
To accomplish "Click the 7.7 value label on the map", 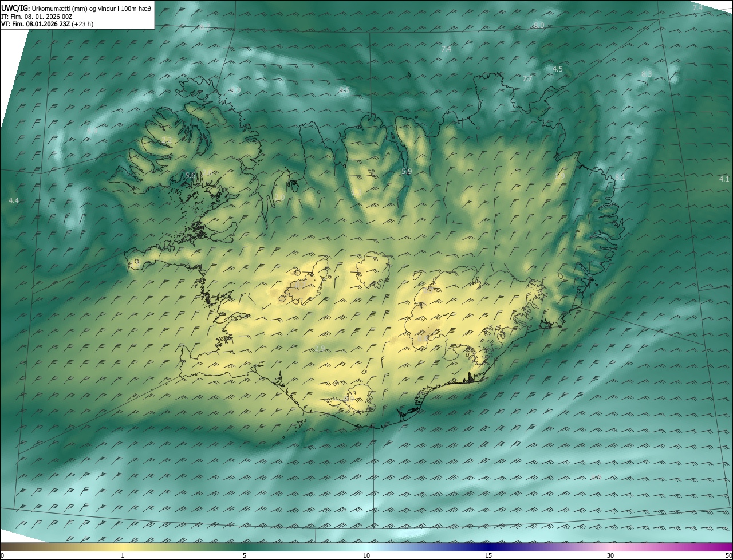I will click(527, 79).
